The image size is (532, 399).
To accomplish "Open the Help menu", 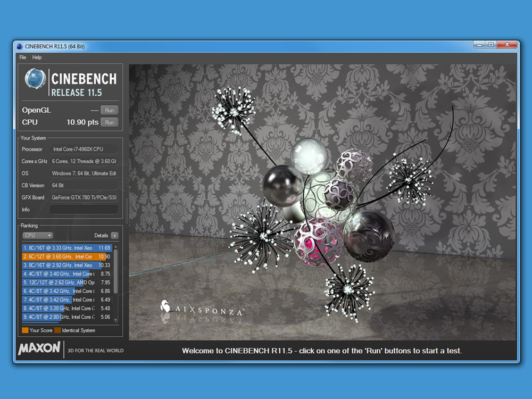I will (x=37, y=57).
